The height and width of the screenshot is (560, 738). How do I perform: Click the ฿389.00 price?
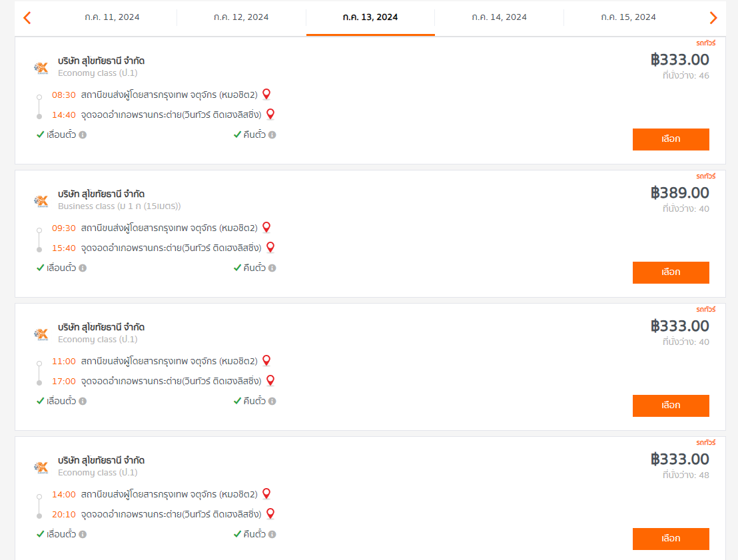[679, 193]
